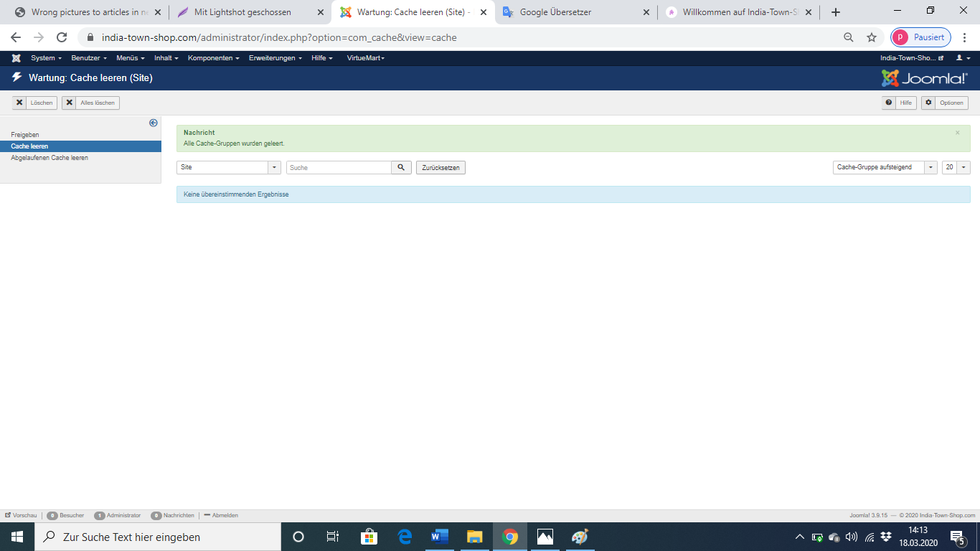
Task: Open the Menüs menu
Action: tap(131, 58)
